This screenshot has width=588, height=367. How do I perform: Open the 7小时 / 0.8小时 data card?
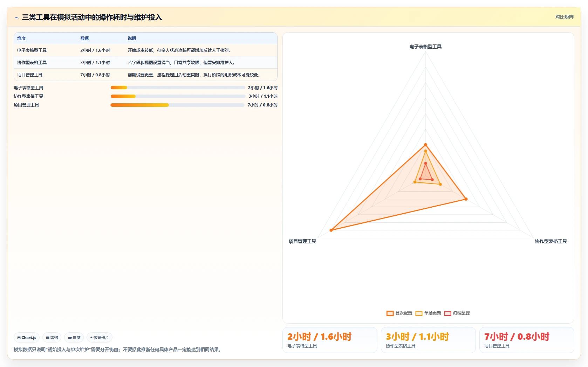click(x=527, y=340)
